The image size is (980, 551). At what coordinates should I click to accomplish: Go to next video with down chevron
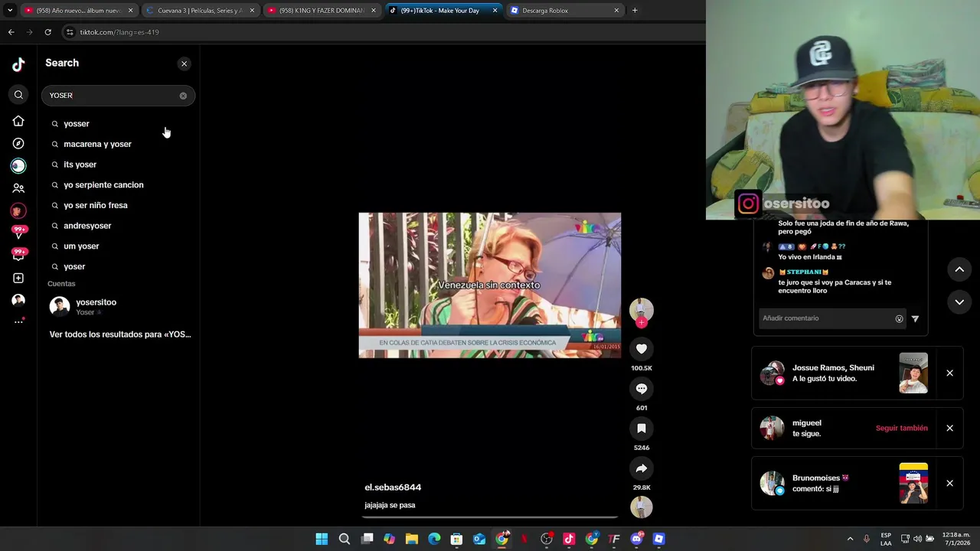click(x=959, y=302)
